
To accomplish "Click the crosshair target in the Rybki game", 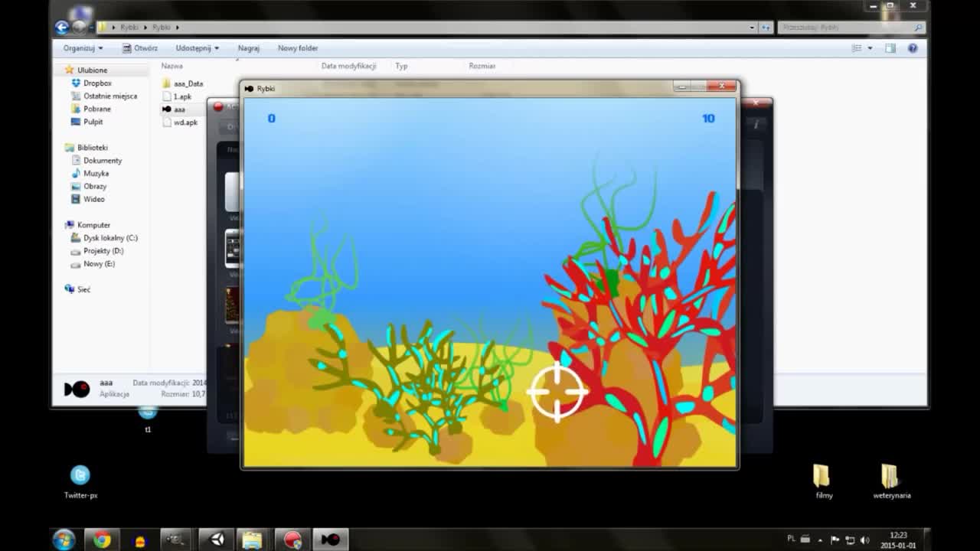I will tap(557, 392).
